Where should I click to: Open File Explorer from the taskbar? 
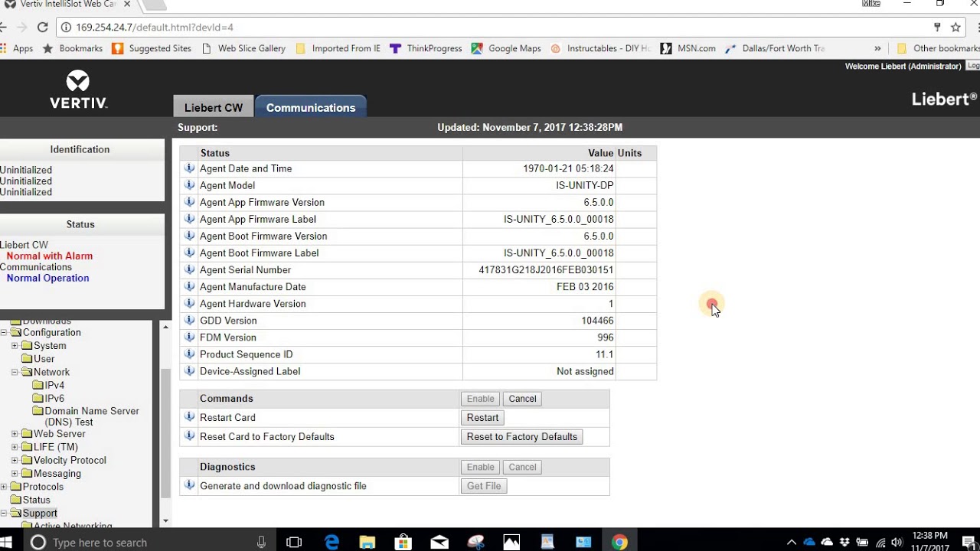[x=367, y=542]
